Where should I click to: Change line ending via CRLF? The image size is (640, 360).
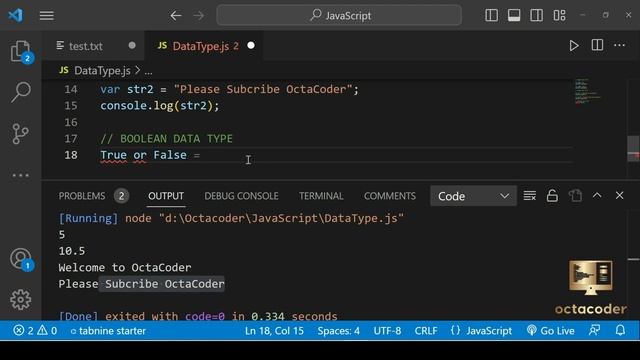[426, 331]
